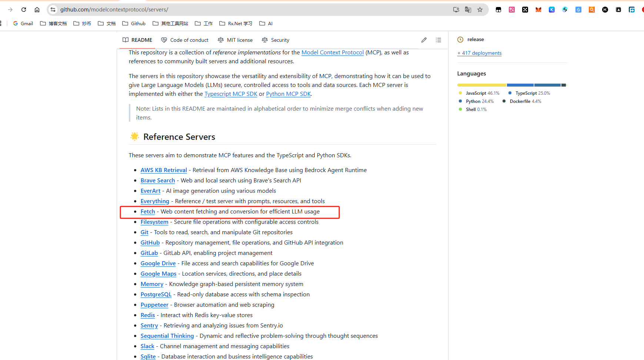644x360 pixels.
Task: Open the Github bookmark folder
Action: tap(134, 23)
